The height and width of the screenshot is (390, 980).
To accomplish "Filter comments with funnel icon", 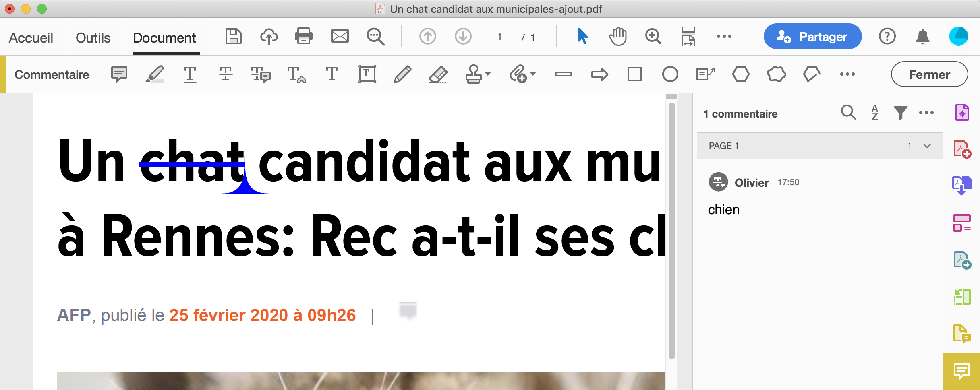I will pos(901,113).
